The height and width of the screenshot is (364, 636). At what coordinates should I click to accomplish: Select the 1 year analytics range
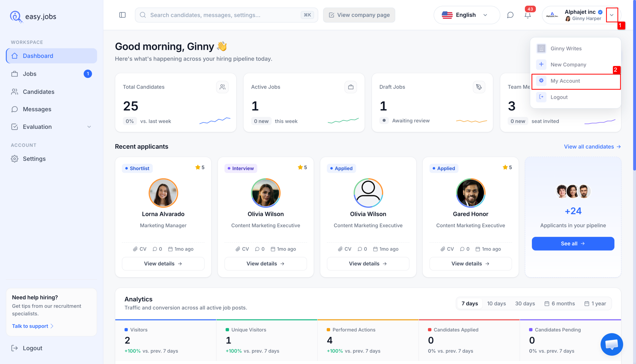(595, 303)
